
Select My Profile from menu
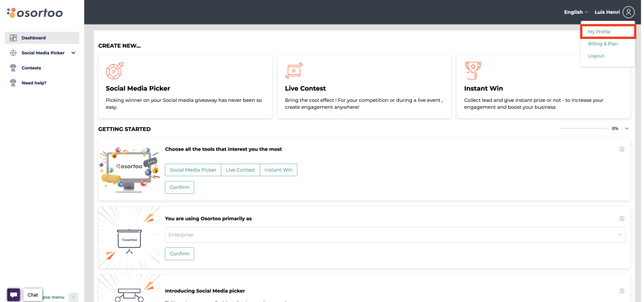pyautogui.click(x=608, y=31)
